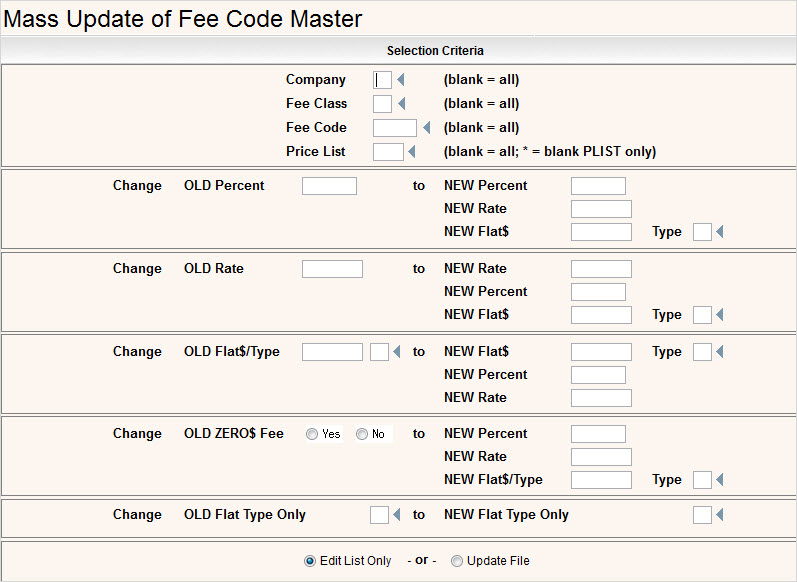Click NEW Flat$ field in OLD Percent section

point(601,232)
